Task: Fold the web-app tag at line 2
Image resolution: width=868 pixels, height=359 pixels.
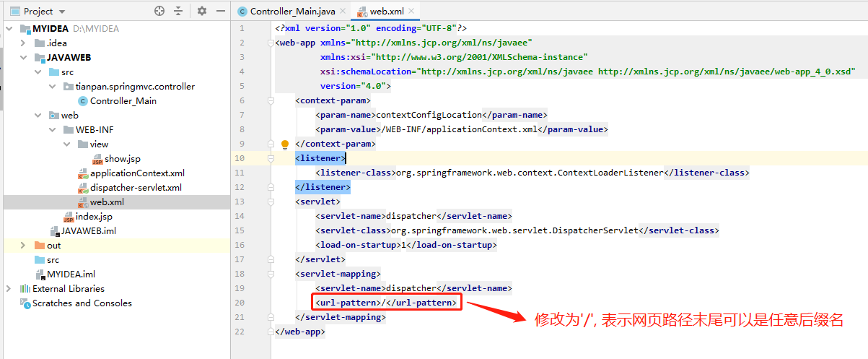Action: coord(271,43)
